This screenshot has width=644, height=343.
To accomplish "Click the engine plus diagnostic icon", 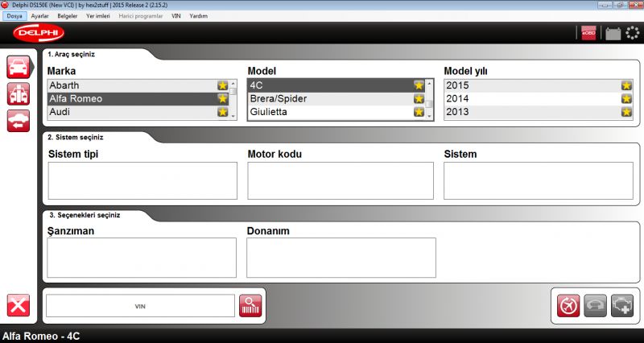I will [622, 306].
